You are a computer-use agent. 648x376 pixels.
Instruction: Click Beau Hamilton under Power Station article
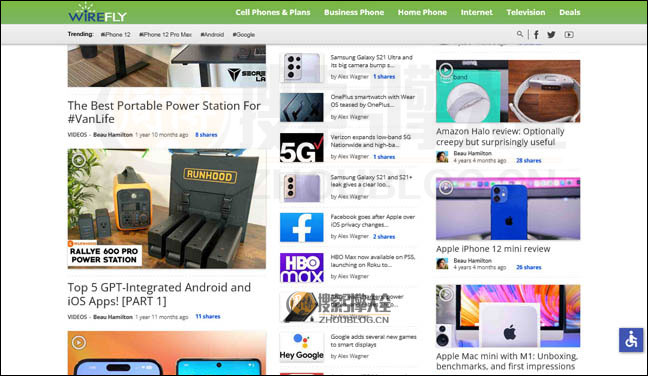click(113, 135)
